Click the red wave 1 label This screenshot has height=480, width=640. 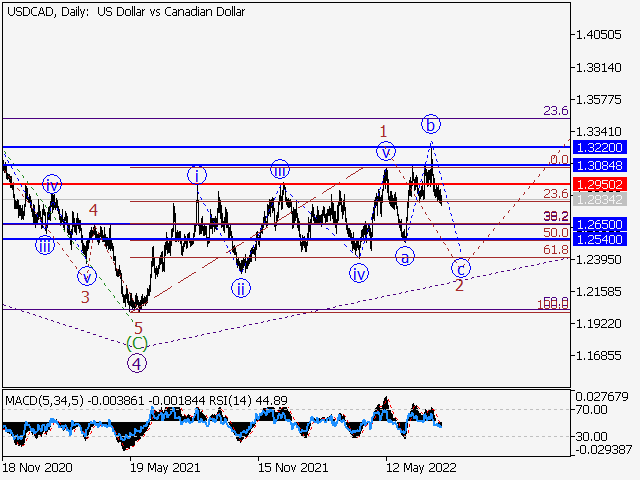click(x=382, y=131)
